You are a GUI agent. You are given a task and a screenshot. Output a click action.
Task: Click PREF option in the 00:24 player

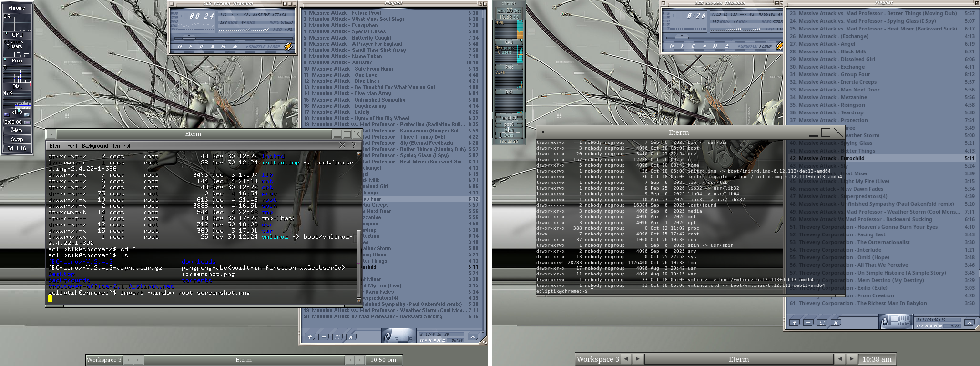[x=174, y=14]
